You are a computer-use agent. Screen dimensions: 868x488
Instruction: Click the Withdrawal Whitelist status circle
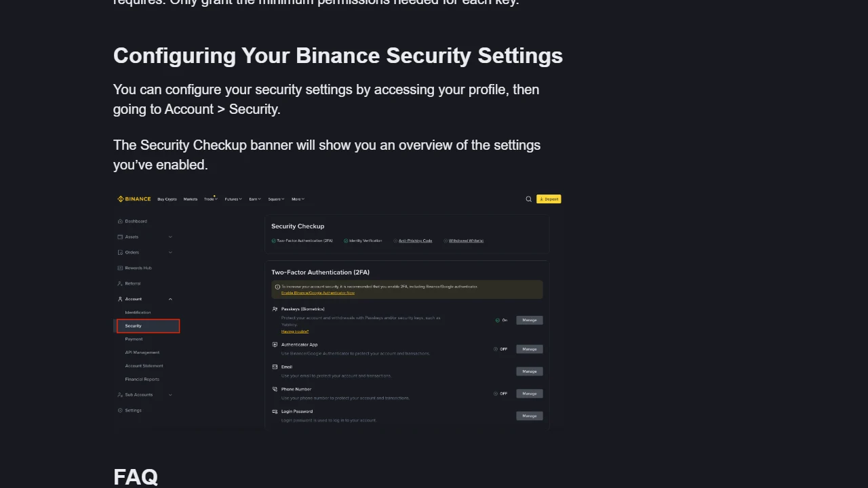point(446,241)
